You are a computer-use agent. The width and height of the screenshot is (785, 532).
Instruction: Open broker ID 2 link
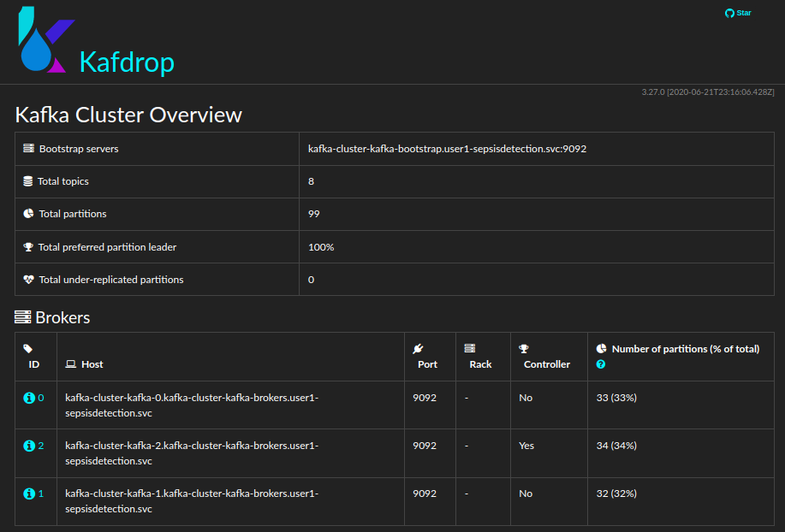point(41,446)
